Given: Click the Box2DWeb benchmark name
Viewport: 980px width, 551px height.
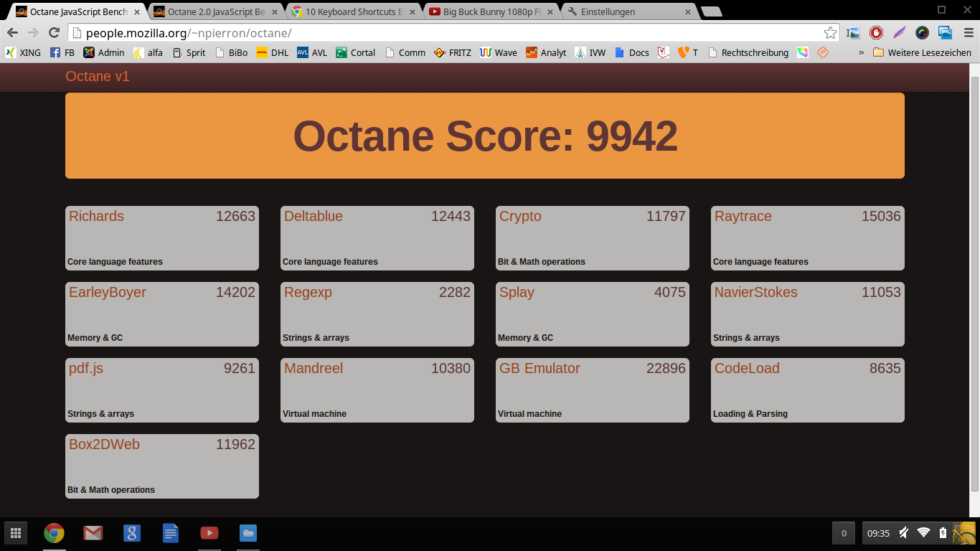Looking at the screenshot, I should (104, 444).
